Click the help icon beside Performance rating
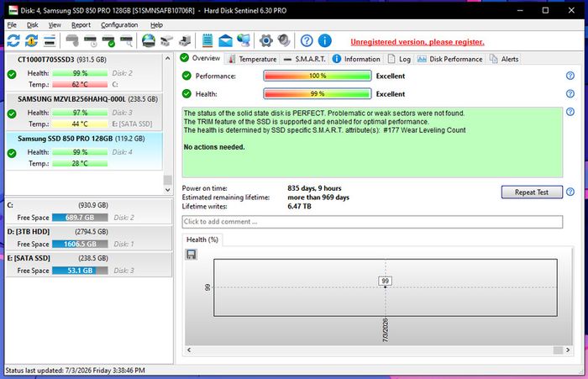Viewport: 588px width, 379px height. click(x=570, y=76)
